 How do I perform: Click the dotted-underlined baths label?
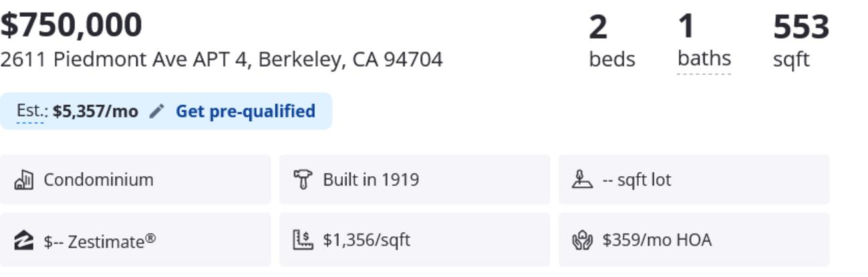click(704, 59)
